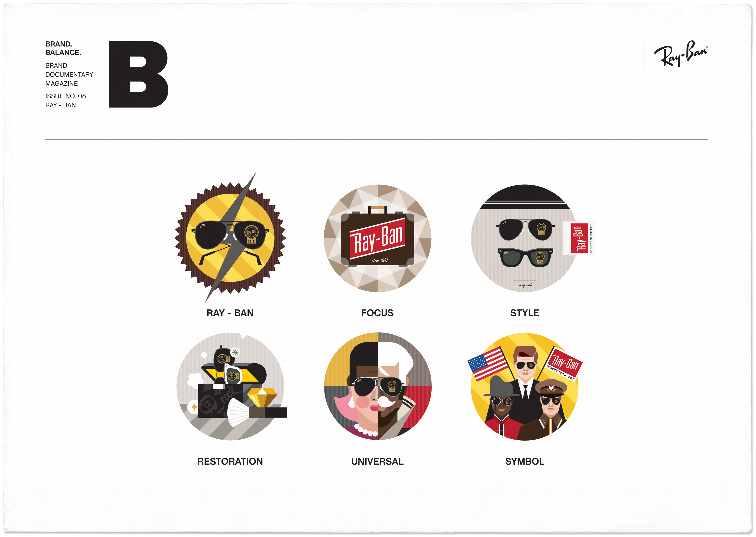Click the BRAND. BALANCE. heading
756x537 pixels.
point(63,48)
